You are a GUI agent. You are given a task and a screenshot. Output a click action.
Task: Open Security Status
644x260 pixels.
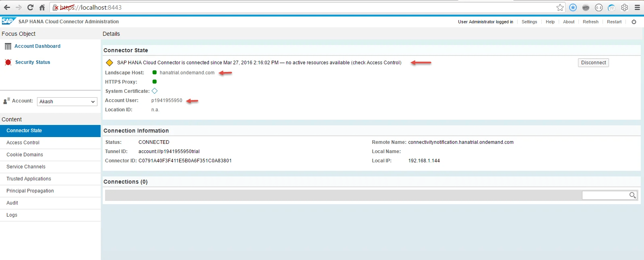pyautogui.click(x=33, y=62)
